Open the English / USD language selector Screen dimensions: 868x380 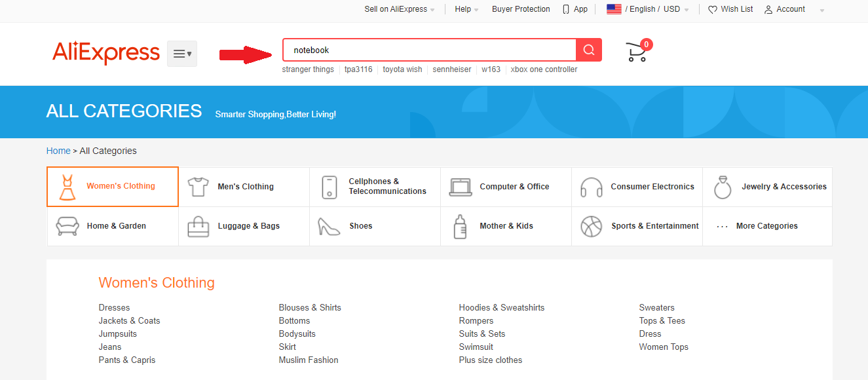tap(648, 9)
